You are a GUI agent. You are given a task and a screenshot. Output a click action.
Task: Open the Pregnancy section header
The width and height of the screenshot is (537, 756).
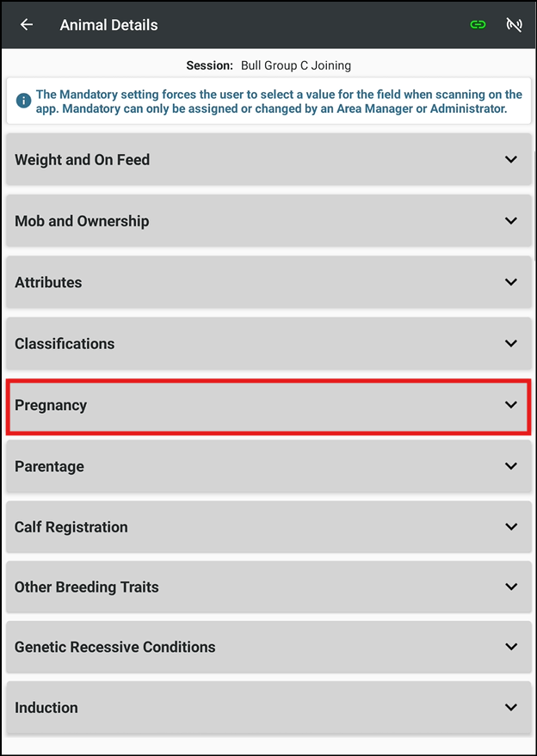[x=51, y=405]
